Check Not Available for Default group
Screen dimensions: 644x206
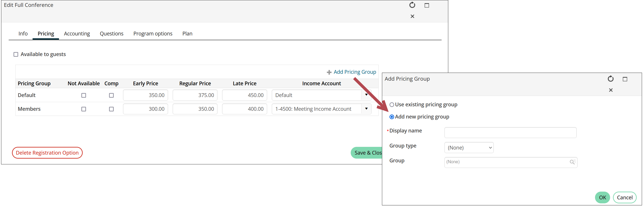(84, 95)
